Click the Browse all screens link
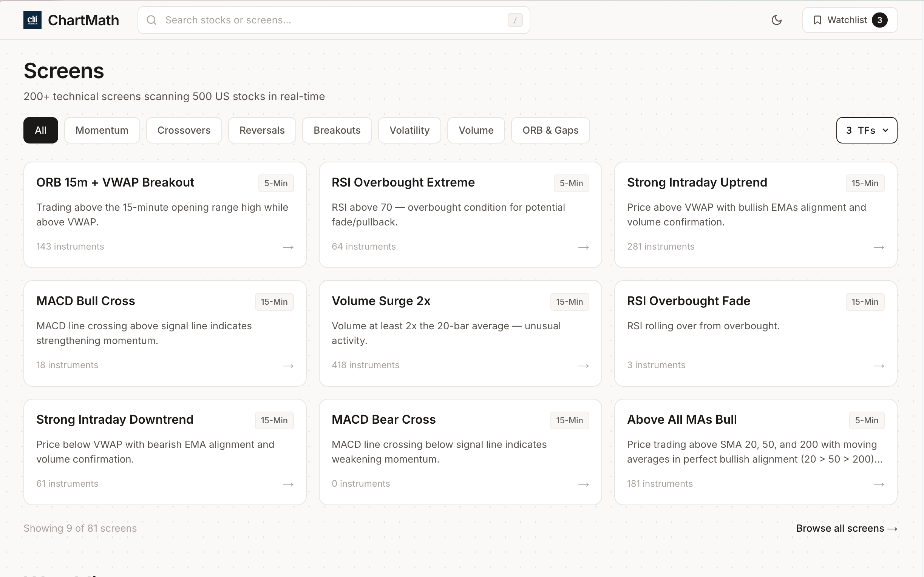Screen dimensions: 924x577 click(x=846, y=528)
